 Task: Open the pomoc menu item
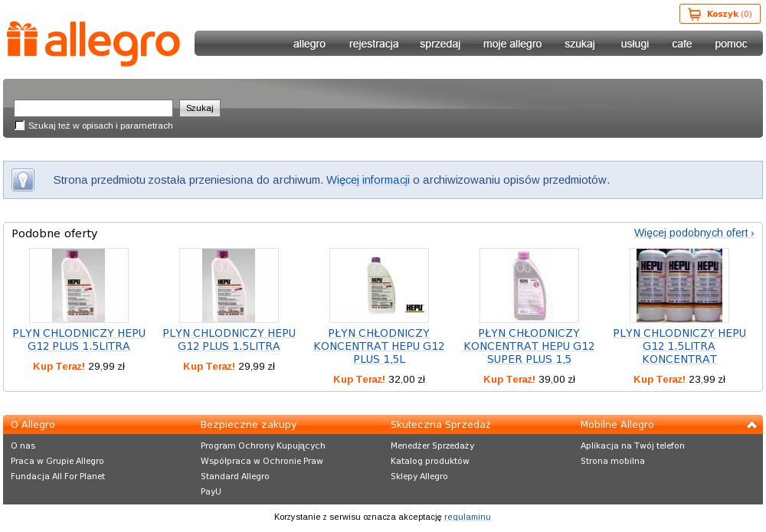click(x=731, y=44)
